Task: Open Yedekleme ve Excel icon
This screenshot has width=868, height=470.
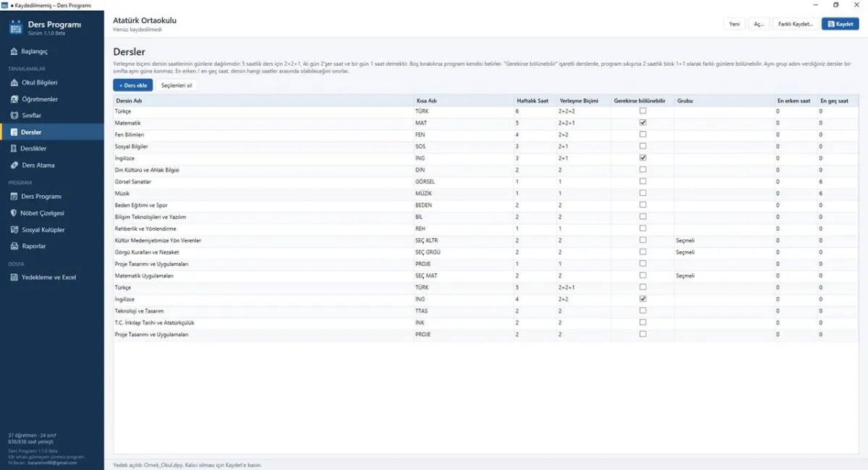Action: [14, 278]
